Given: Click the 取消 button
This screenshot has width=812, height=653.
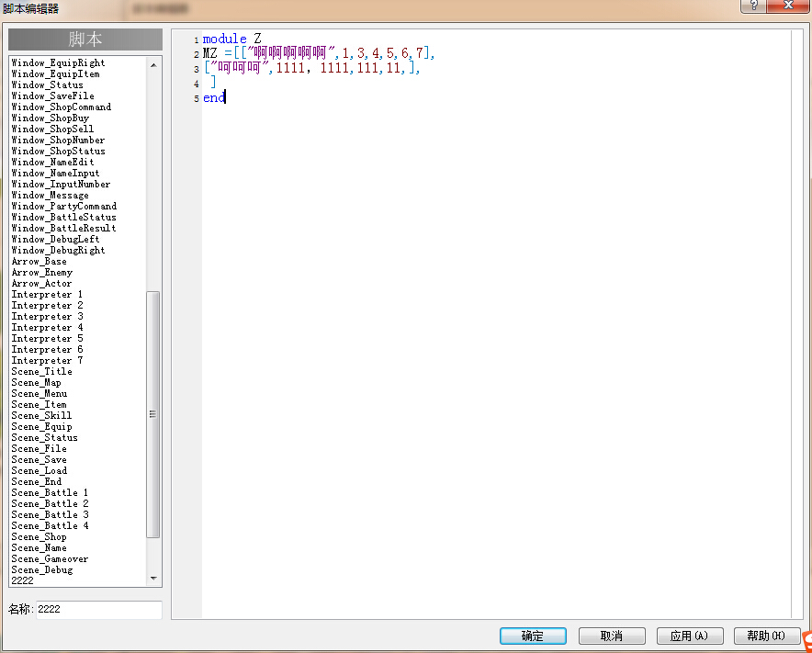Looking at the screenshot, I should pyautogui.click(x=612, y=636).
